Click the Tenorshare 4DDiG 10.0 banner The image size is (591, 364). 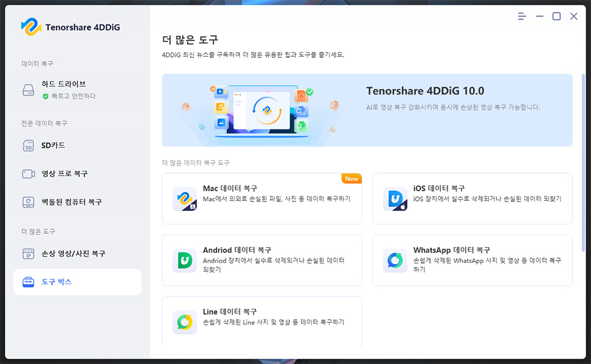pos(367,110)
